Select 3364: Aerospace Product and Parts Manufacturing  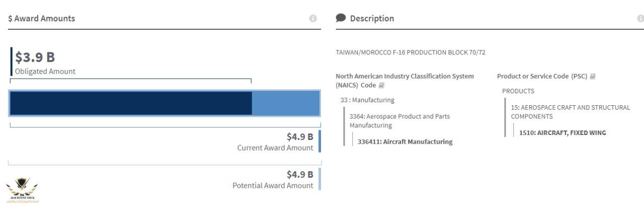tap(399, 120)
